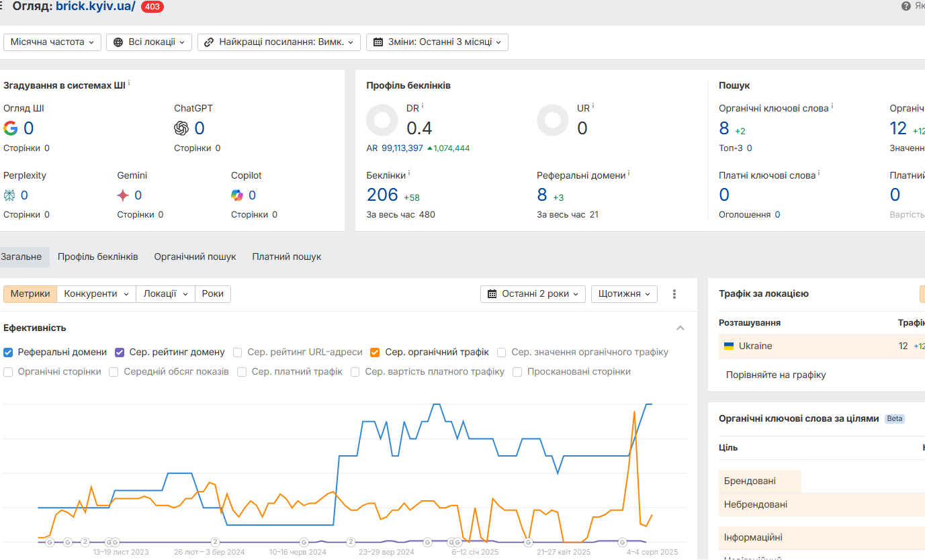Click Порівняйте на графіку link
This screenshot has width=925, height=560.
pos(776,375)
